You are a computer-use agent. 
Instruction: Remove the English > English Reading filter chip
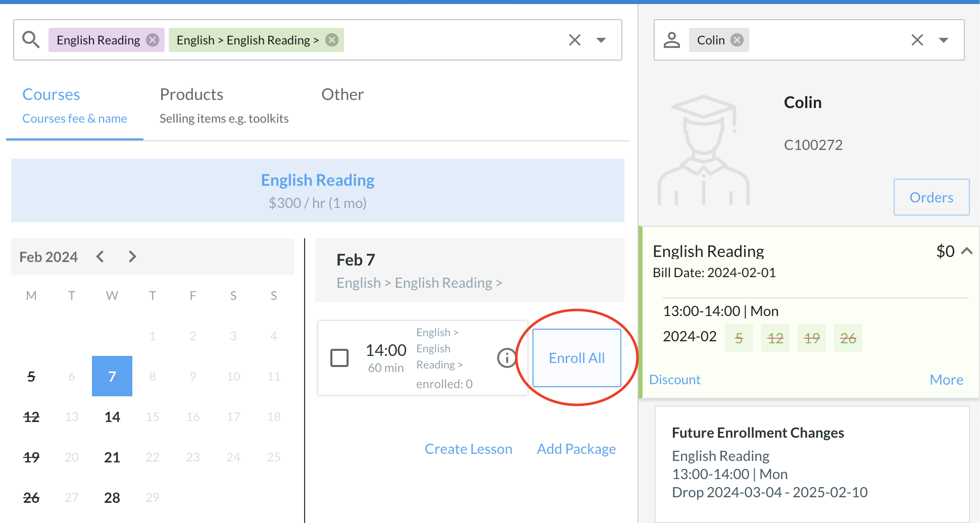[x=332, y=40]
